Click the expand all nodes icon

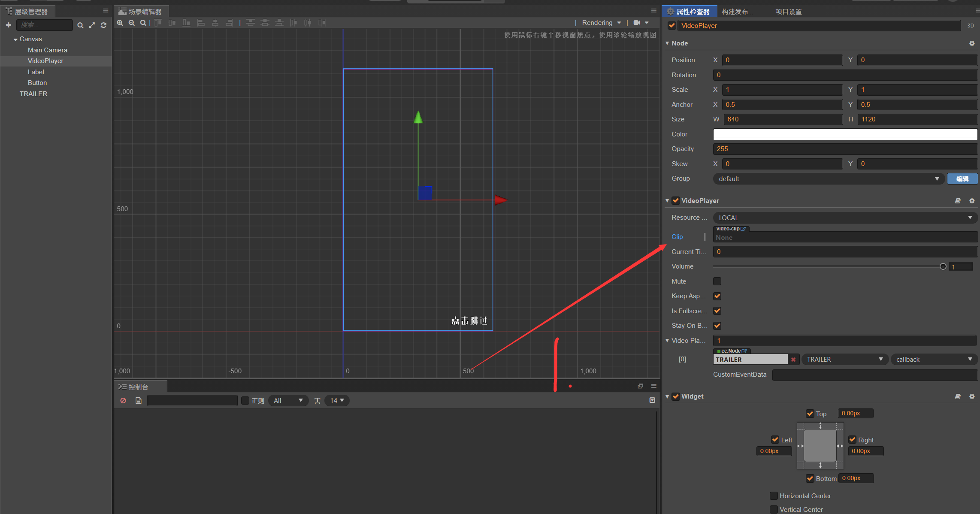click(x=92, y=25)
